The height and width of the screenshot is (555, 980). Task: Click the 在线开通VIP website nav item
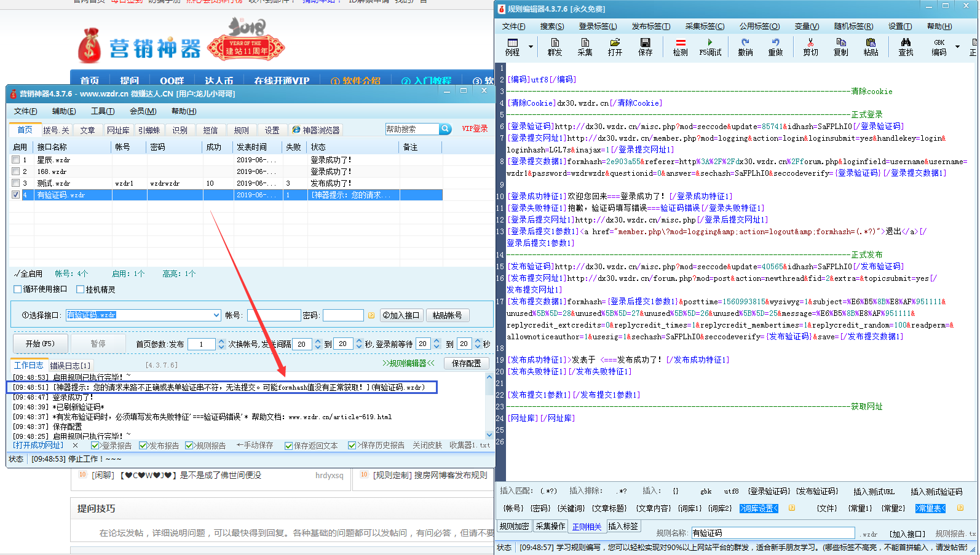click(x=282, y=81)
